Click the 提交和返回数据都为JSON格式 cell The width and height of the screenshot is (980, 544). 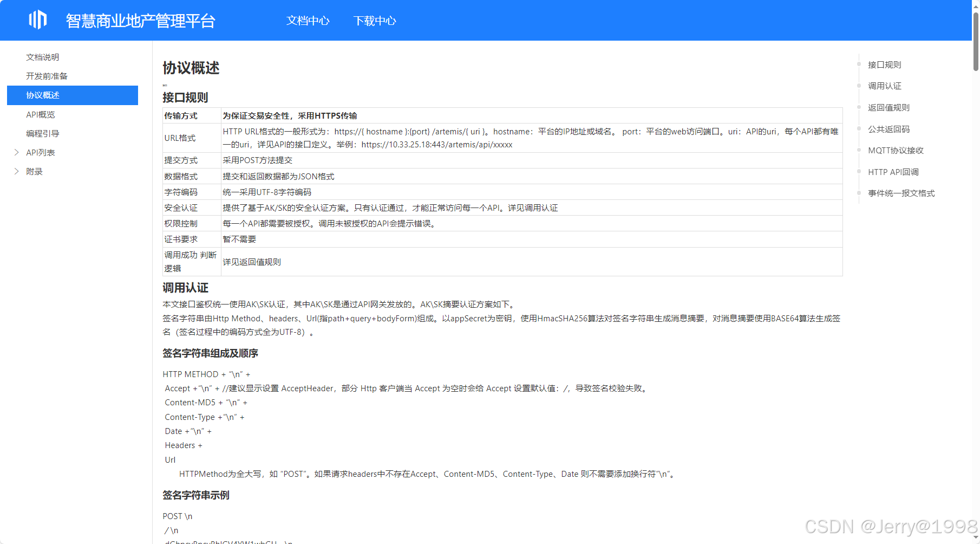click(x=532, y=177)
